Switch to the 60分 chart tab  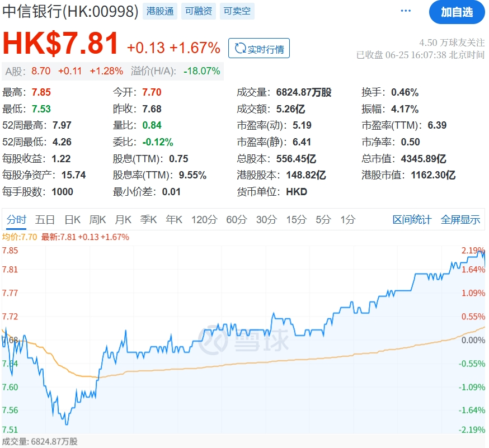click(x=237, y=220)
